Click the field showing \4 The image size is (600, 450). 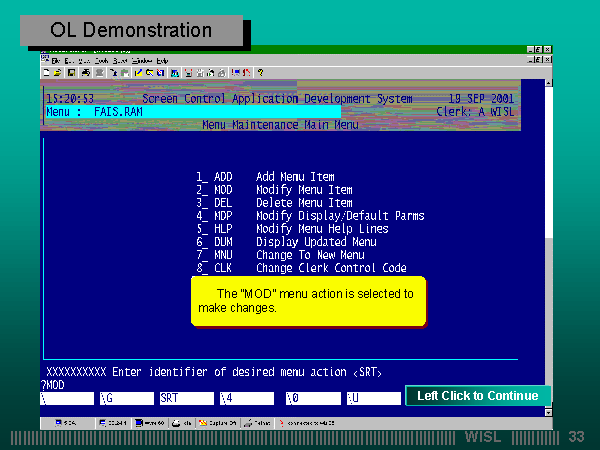click(x=246, y=397)
